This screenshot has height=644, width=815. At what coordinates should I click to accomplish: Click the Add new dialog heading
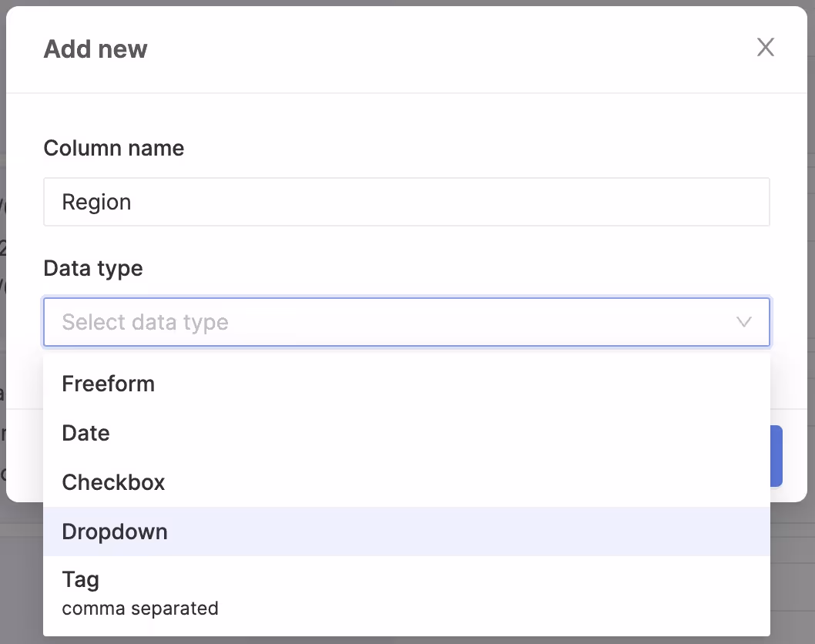(x=96, y=49)
